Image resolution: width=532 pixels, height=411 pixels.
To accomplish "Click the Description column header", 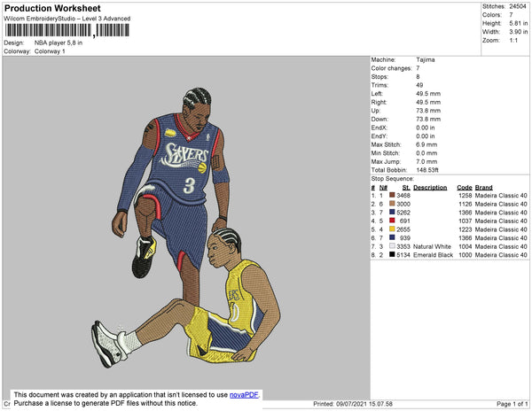I will pos(430,188).
